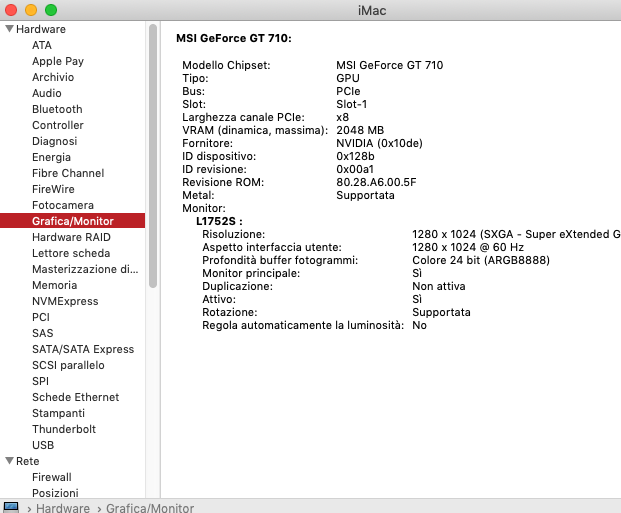Click the Larghezza canale PCIe value x8
The image size is (621, 513).
coord(343,117)
